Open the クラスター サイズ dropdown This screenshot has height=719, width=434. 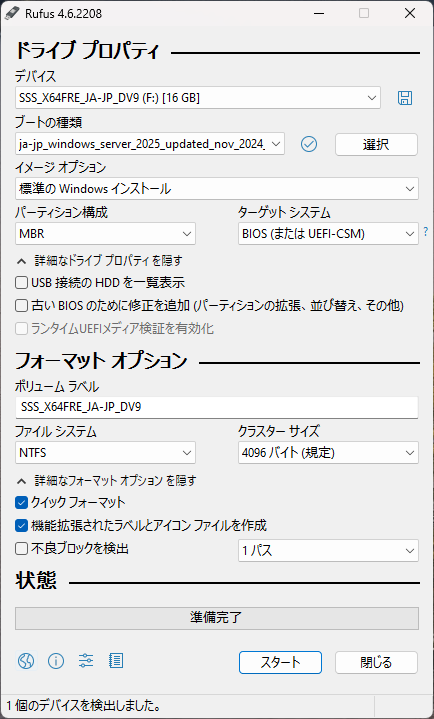(328, 453)
